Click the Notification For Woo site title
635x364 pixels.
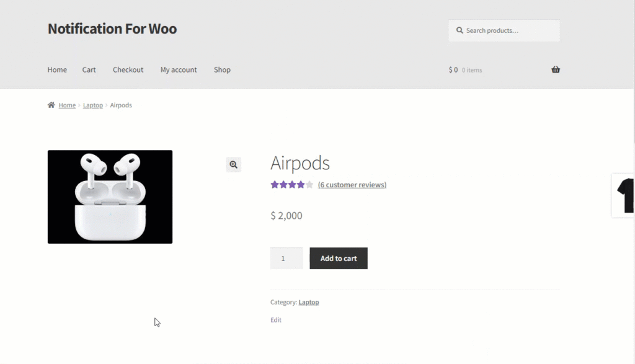click(112, 29)
